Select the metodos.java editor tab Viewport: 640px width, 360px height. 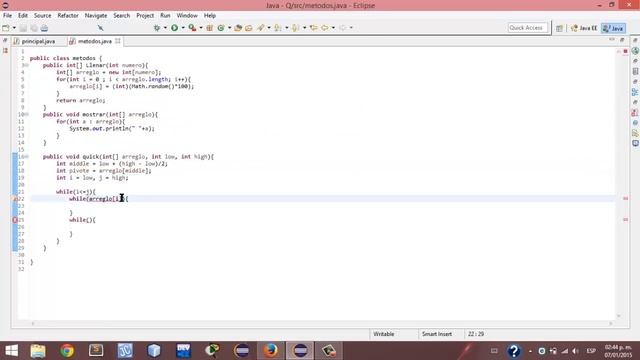[x=94, y=41]
